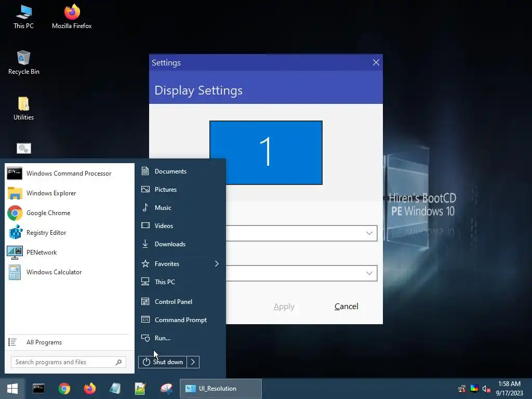Click the muted volume tray icon
532x399 pixels.
tap(486, 389)
